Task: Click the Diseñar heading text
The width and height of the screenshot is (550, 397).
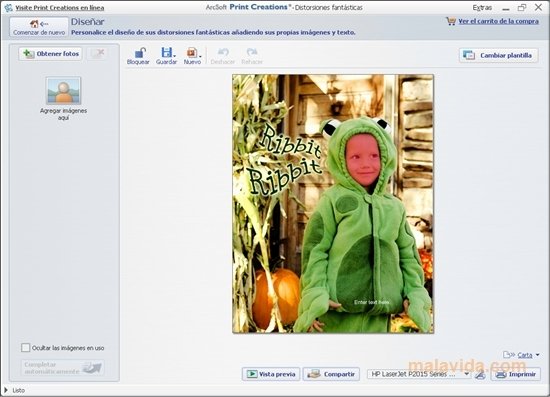Action: 88,22
